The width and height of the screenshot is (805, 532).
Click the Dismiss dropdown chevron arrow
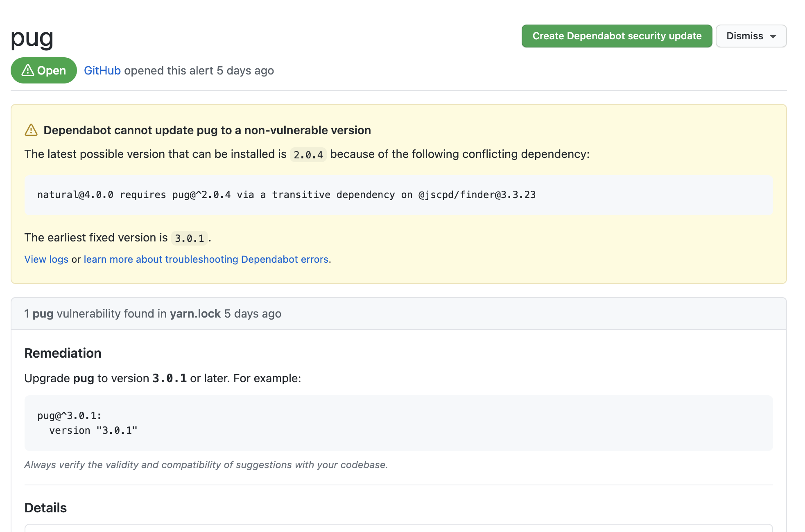pos(773,36)
